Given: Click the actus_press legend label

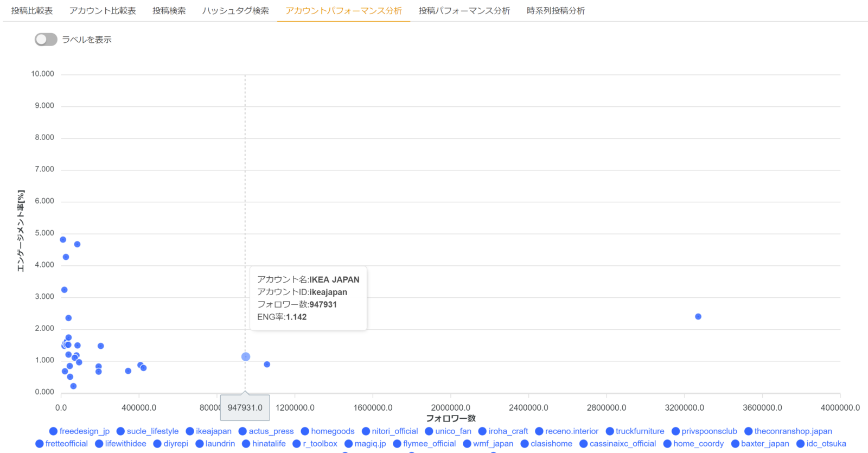Looking at the screenshot, I should coord(271,431).
